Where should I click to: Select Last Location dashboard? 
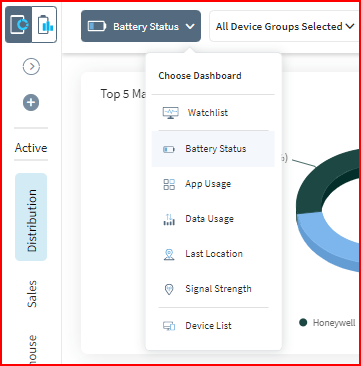(x=213, y=254)
